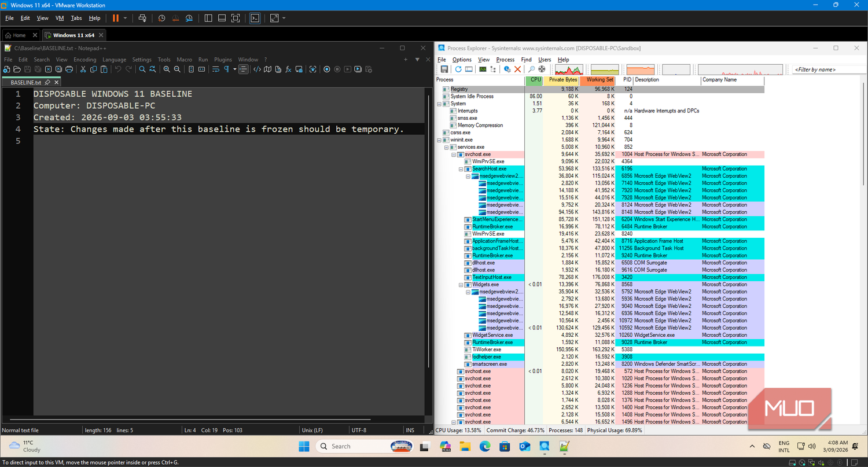Click the orange physical memory mini graph
Screen dimensions: 868x467
tap(641, 69)
